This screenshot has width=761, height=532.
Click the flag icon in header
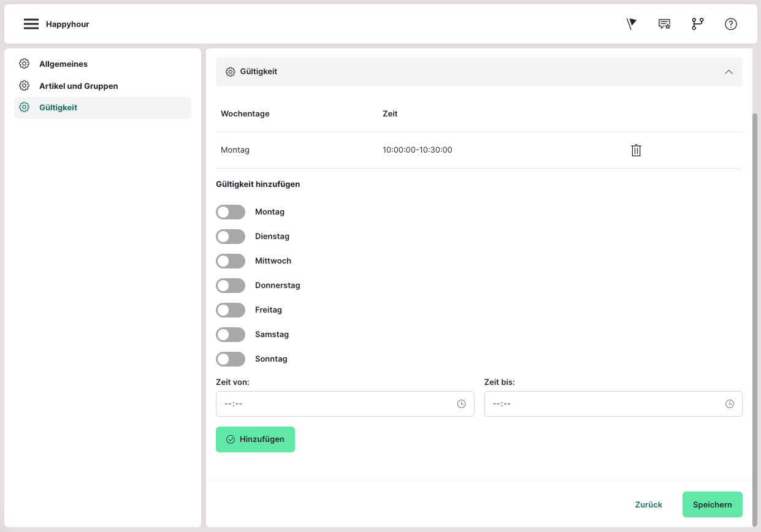coord(632,24)
